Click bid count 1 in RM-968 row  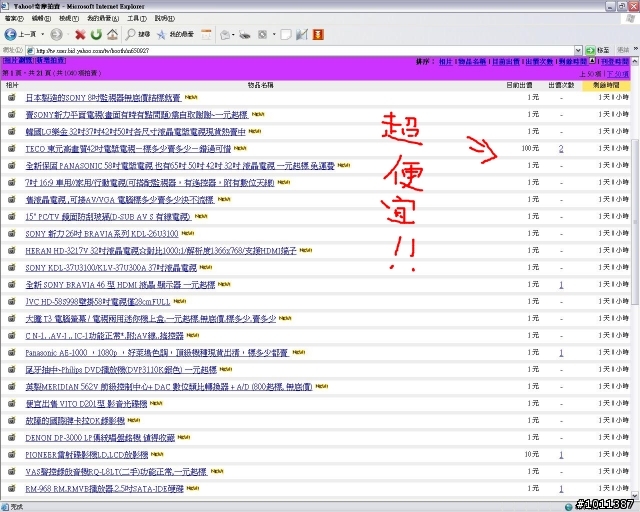click(x=561, y=488)
